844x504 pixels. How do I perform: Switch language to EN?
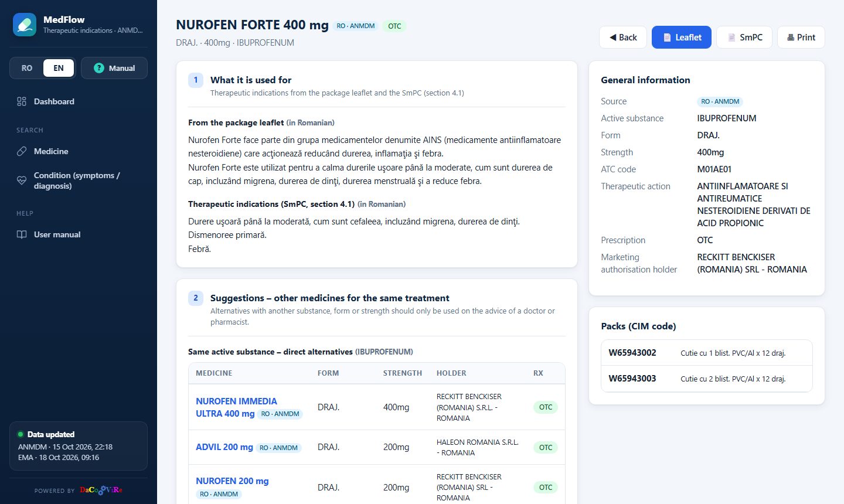[x=59, y=68]
